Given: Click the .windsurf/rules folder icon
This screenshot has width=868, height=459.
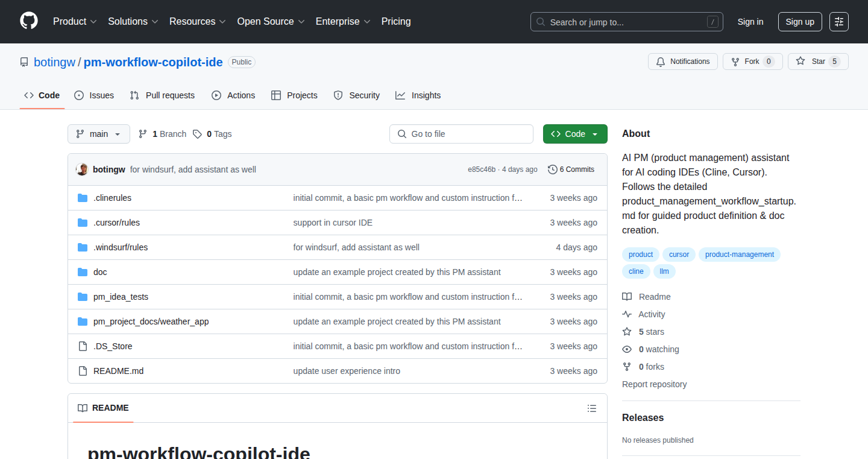Looking at the screenshot, I should pos(83,247).
